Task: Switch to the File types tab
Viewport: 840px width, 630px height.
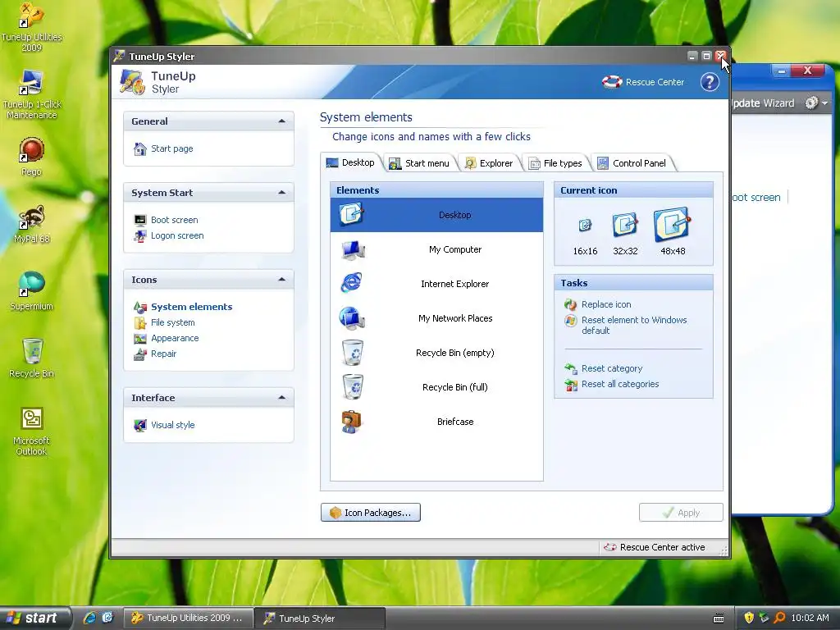Action: click(x=556, y=163)
